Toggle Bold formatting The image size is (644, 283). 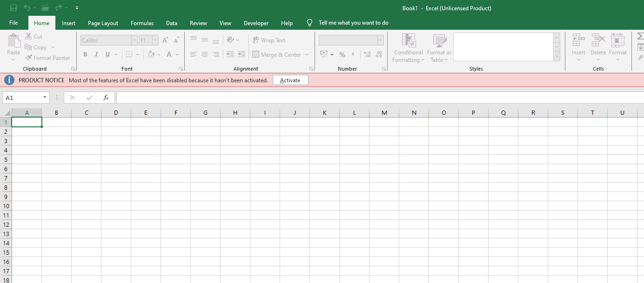pyautogui.click(x=85, y=54)
